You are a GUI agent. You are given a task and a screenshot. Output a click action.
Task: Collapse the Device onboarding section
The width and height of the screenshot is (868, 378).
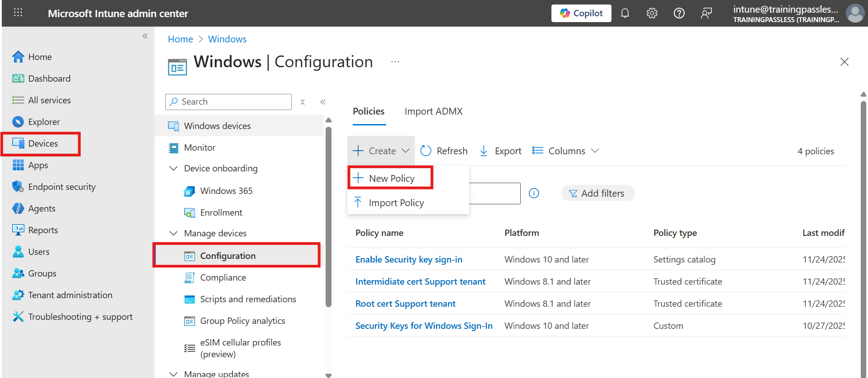(173, 168)
